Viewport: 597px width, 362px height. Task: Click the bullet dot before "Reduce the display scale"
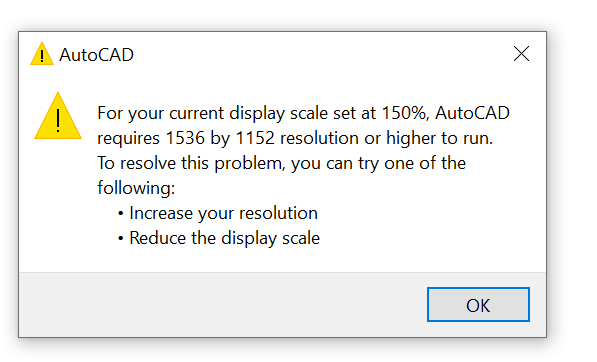(x=121, y=239)
